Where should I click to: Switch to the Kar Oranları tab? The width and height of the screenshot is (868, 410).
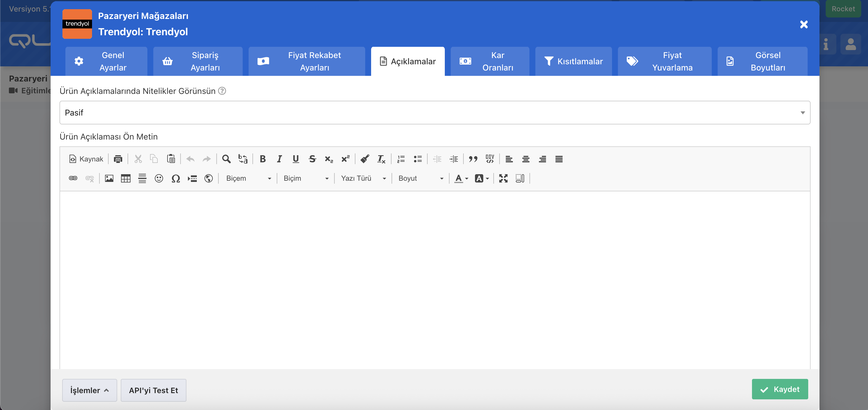point(489,61)
